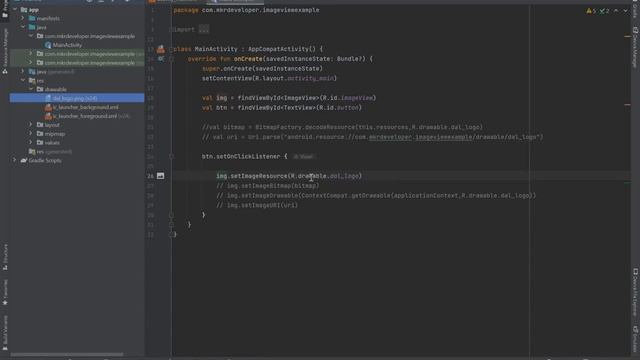Viewport: 640px width, 360px height.
Task: Click the commented img.setImageURI(uri) line
Action: [257, 205]
